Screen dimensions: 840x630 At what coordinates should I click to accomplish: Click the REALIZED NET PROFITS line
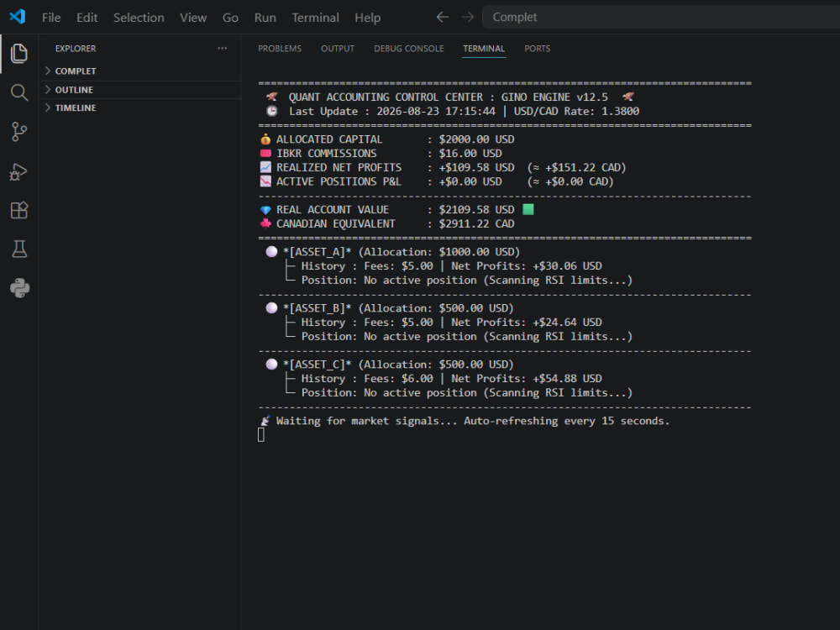pyautogui.click(x=443, y=167)
